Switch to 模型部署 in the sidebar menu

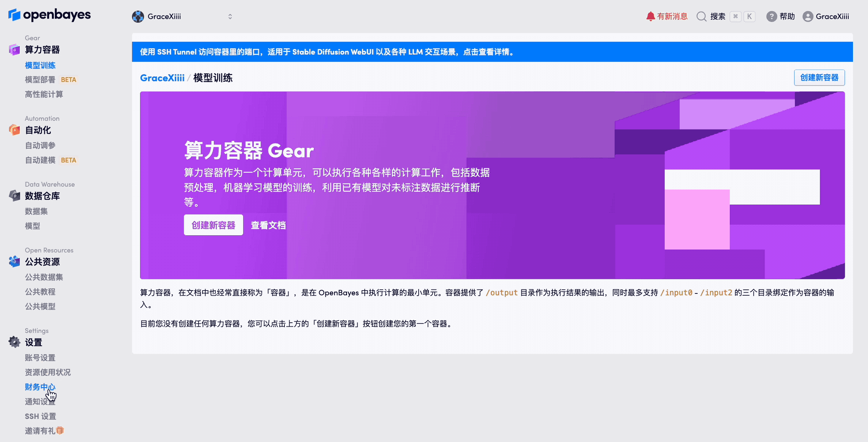pos(39,79)
